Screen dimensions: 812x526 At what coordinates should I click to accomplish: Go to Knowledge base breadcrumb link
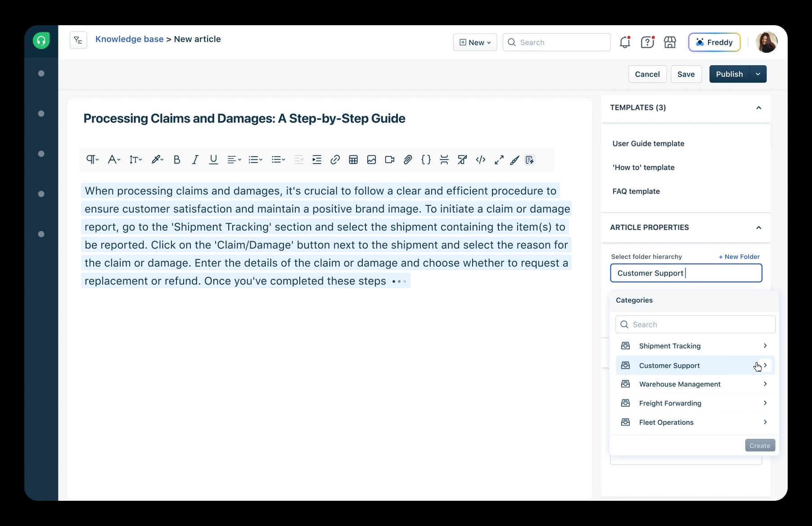[x=129, y=39]
